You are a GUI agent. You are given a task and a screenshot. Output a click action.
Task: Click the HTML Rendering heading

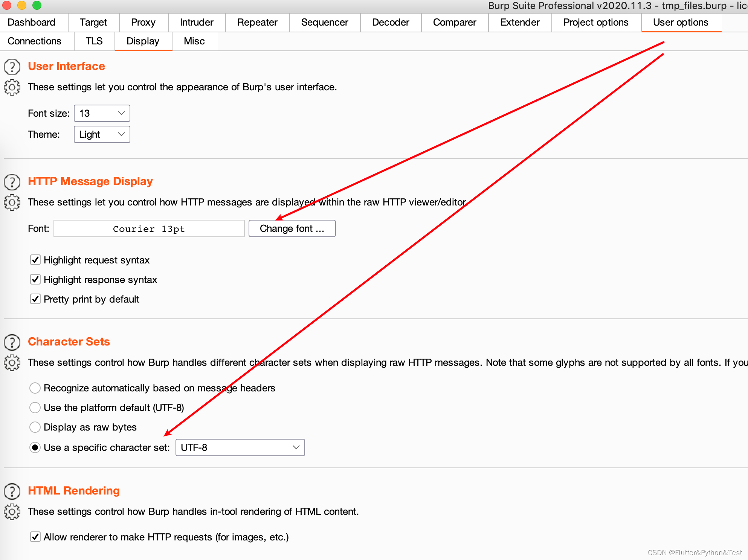coord(74,491)
